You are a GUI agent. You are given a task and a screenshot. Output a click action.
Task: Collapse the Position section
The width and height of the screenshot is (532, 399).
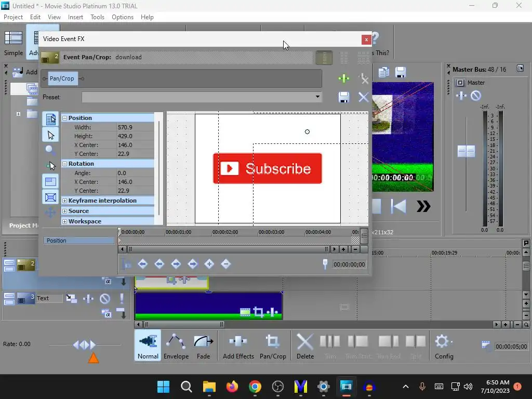[65, 118]
